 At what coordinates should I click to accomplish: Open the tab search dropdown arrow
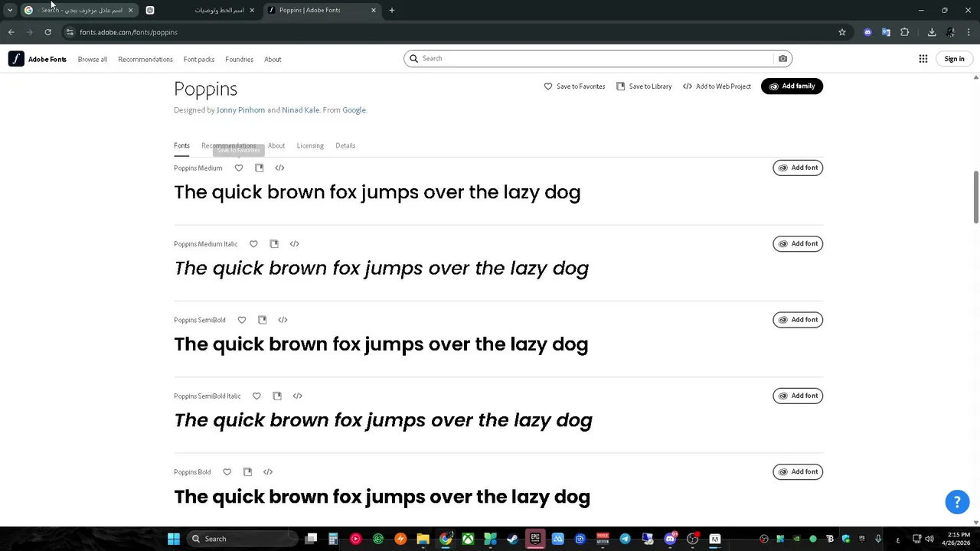[x=10, y=10]
